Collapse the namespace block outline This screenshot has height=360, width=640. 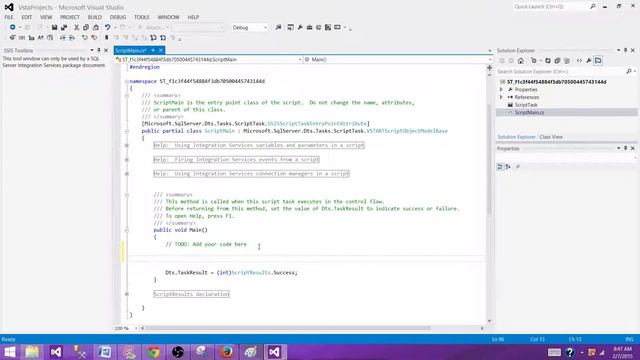127,81
